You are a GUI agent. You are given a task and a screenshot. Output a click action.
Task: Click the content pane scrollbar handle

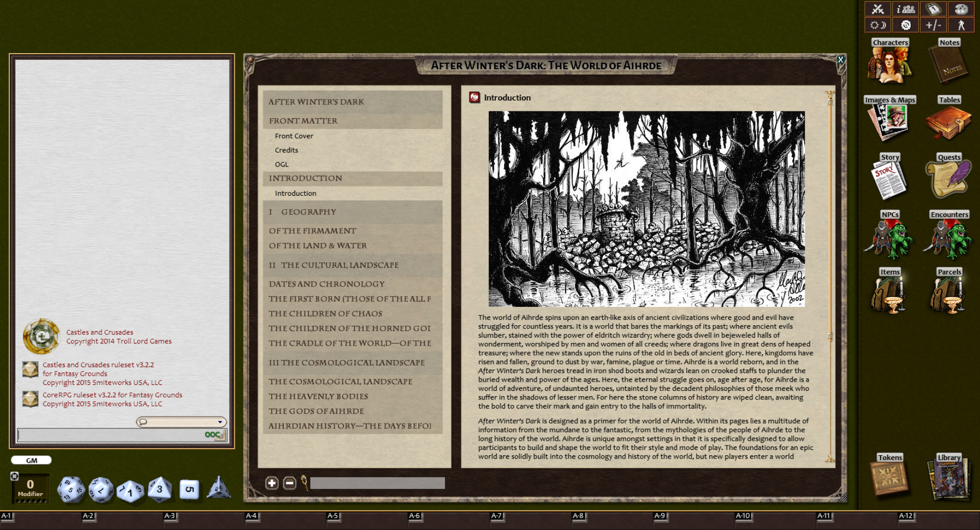830,337
